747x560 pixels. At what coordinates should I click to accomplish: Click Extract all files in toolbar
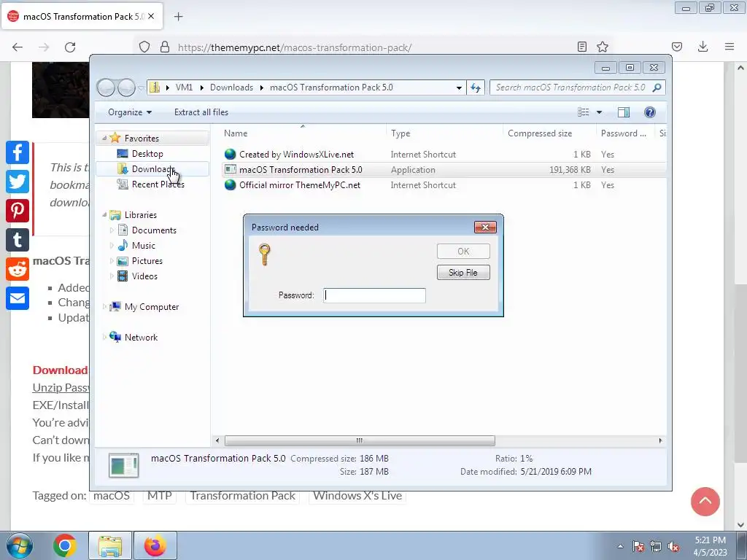point(201,112)
